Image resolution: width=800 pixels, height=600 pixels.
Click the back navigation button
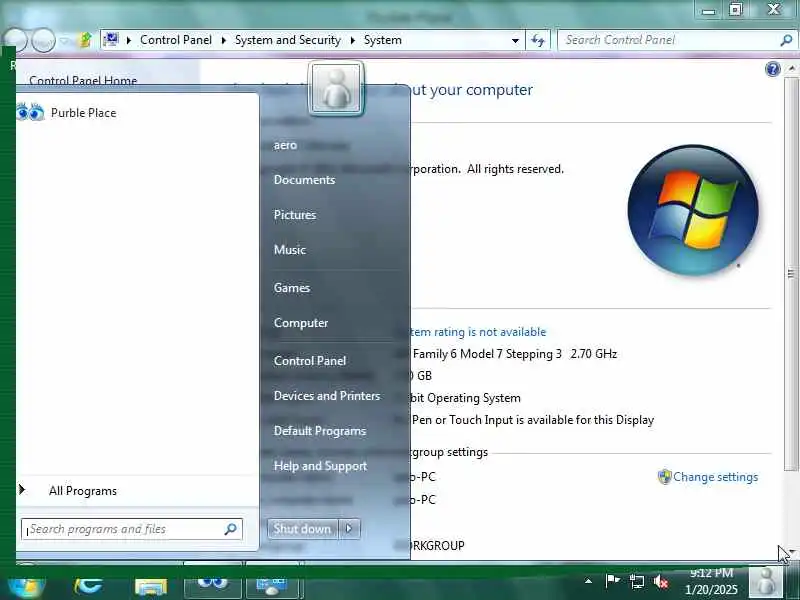[14, 40]
